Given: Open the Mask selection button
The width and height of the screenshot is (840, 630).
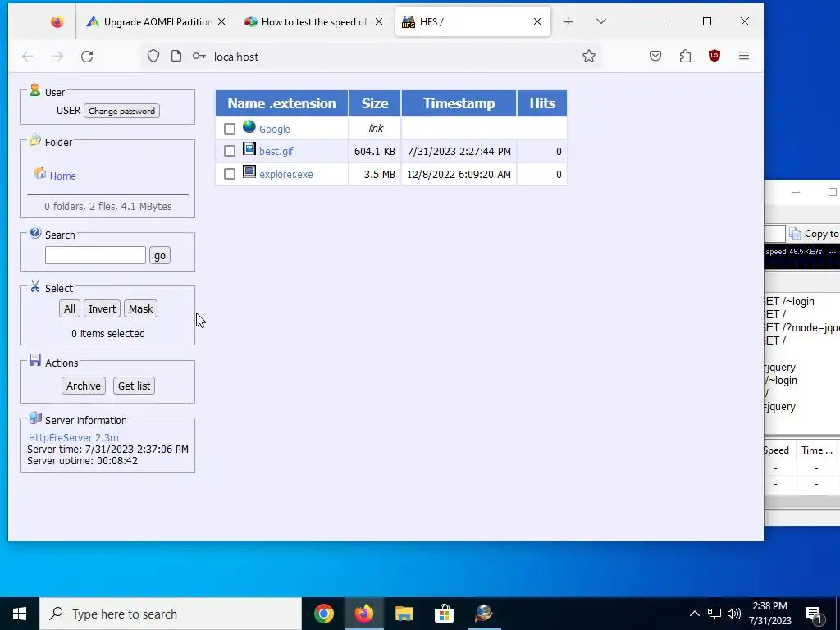Looking at the screenshot, I should tap(140, 308).
